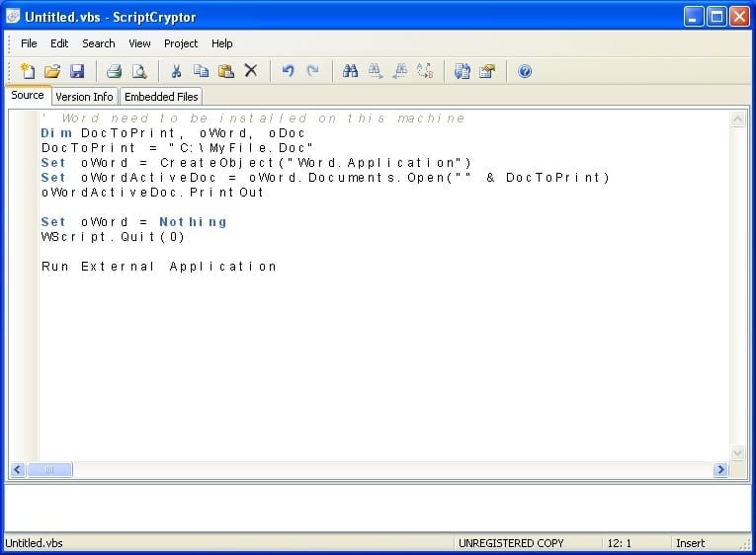The height and width of the screenshot is (555, 756).
Task: Close the ScriptCryptor window
Action: [x=739, y=17]
